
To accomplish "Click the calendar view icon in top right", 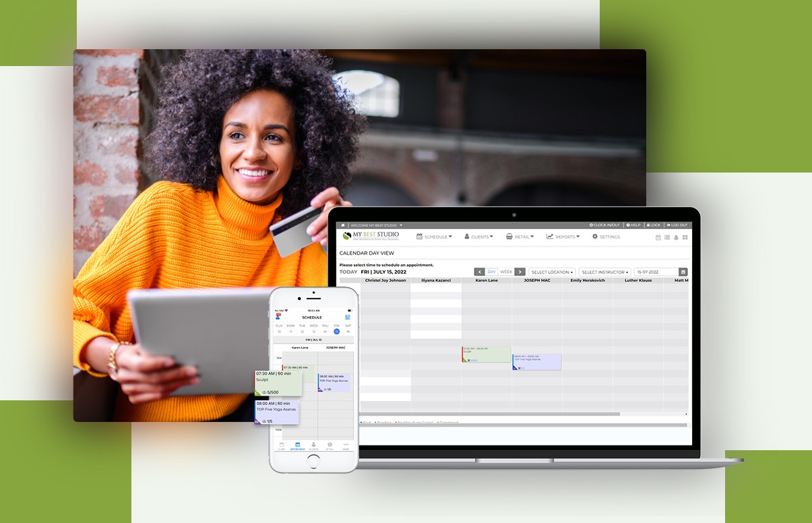I will click(658, 237).
